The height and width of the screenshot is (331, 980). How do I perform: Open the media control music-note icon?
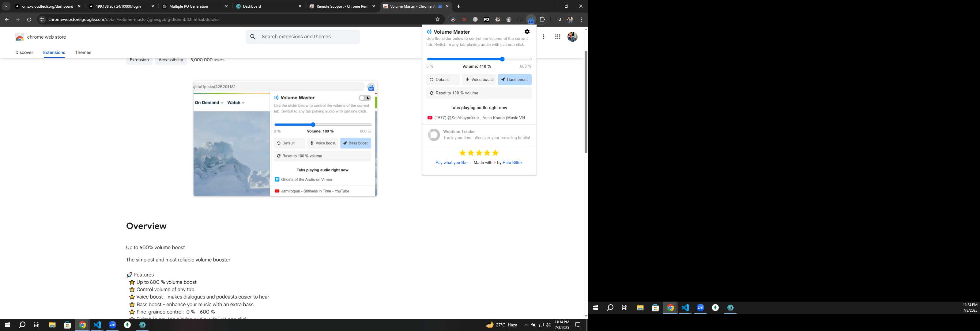tap(559, 19)
